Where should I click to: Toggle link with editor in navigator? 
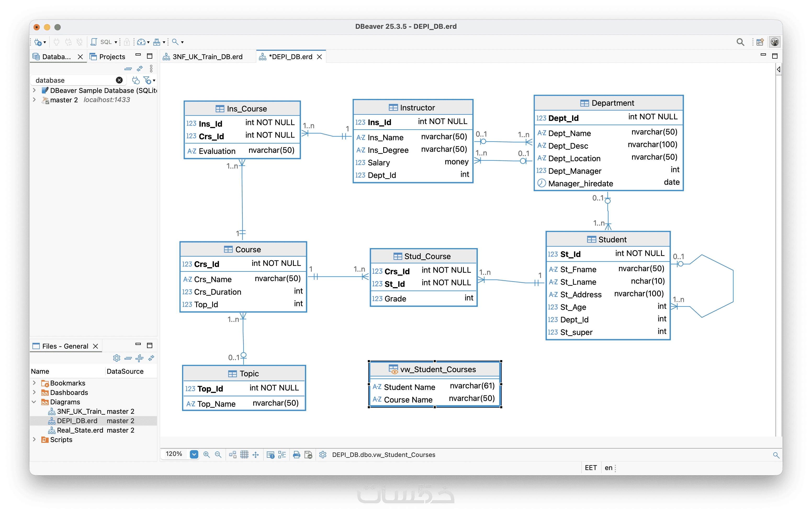140,69
